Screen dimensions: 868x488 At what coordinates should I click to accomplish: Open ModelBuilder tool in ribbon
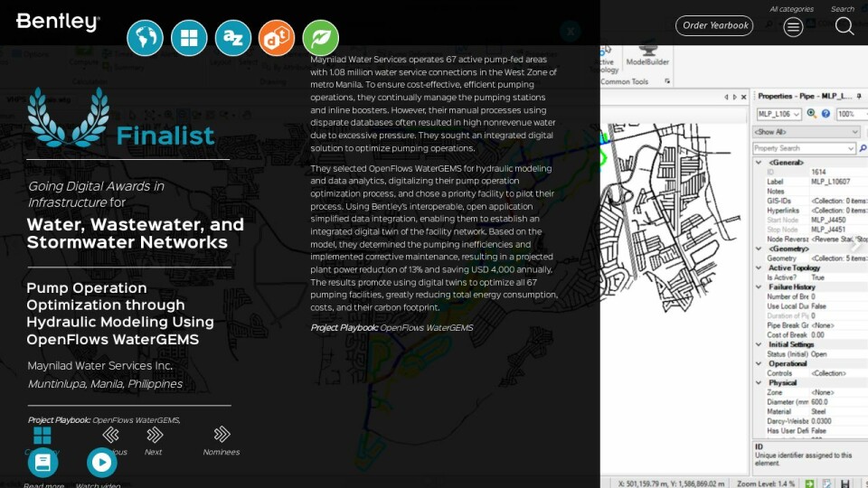(x=647, y=55)
